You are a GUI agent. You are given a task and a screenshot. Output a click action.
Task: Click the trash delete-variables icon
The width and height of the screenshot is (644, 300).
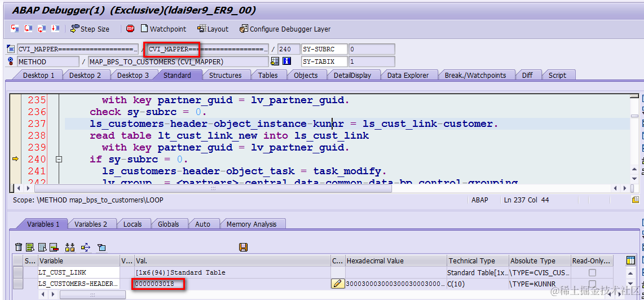point(19,247)
